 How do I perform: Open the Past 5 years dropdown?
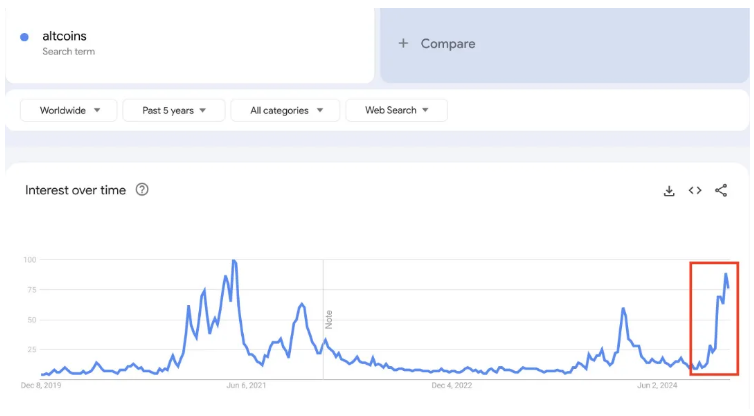[174, 110]
